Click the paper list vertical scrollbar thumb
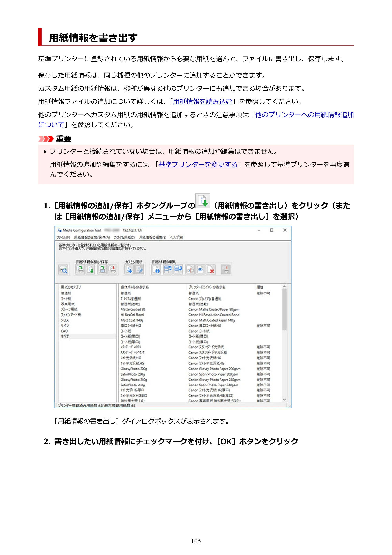This screenshot has height=555, width=392. coord(285,310)
